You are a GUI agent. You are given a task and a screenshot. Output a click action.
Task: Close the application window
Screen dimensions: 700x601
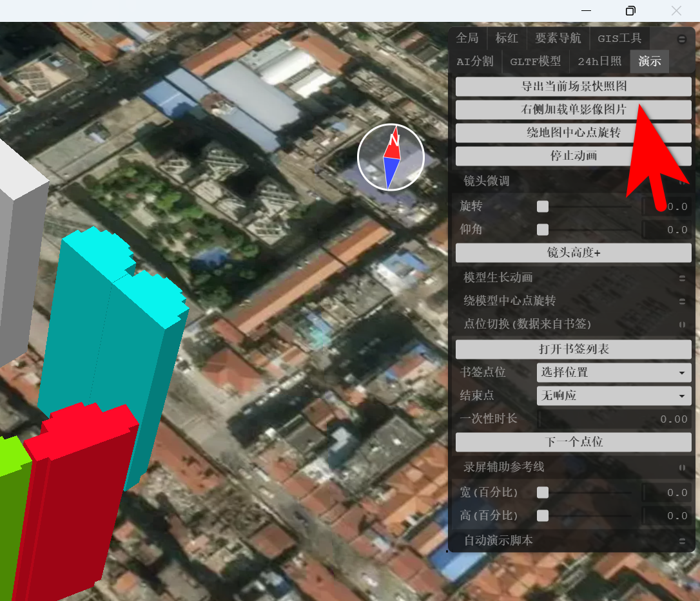tap(676, 11)
